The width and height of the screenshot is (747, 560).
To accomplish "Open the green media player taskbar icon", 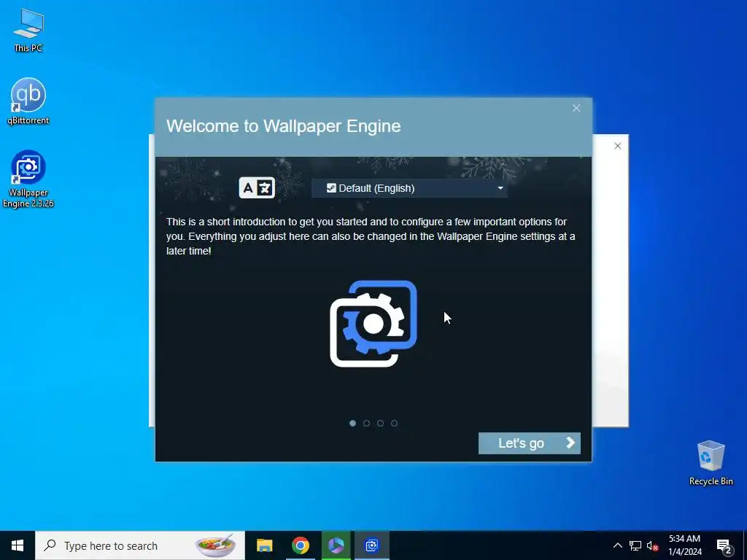I will (336, 545).
